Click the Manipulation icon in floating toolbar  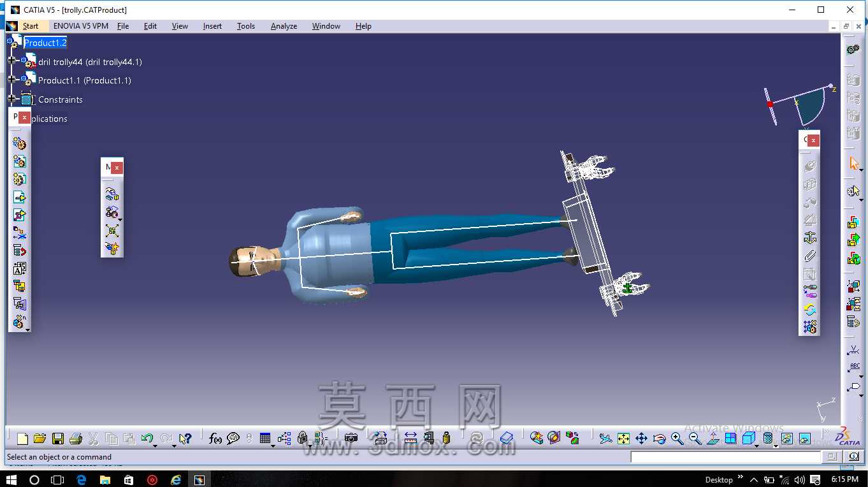coord(112,194)
